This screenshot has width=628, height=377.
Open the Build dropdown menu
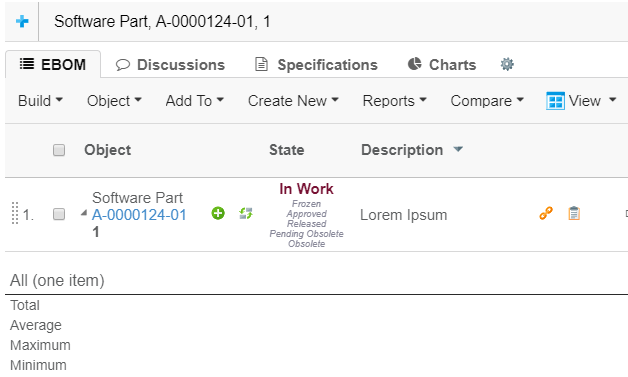(40, 101)
